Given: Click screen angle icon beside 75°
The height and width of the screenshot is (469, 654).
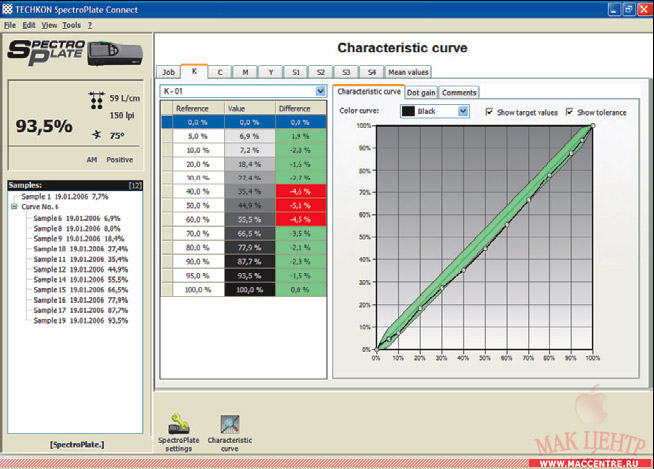Looking at the screenshot, I should [97, 135].
